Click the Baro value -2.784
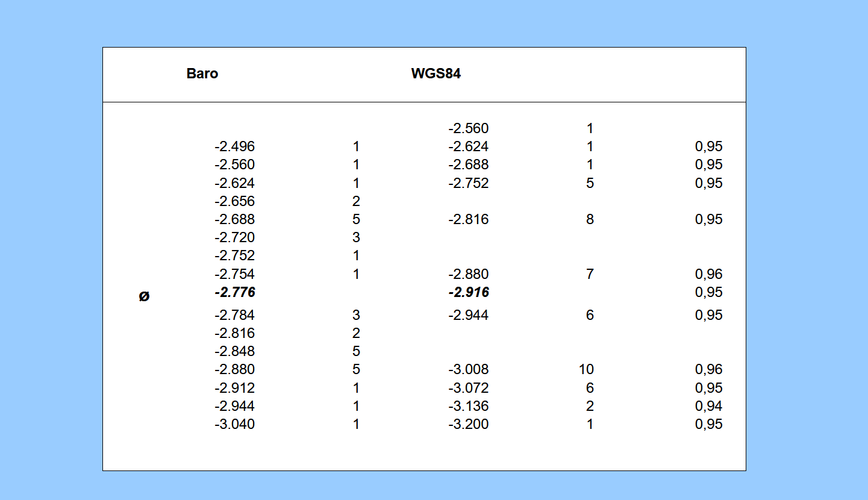The image size is (868, 500). pos(234,314)
